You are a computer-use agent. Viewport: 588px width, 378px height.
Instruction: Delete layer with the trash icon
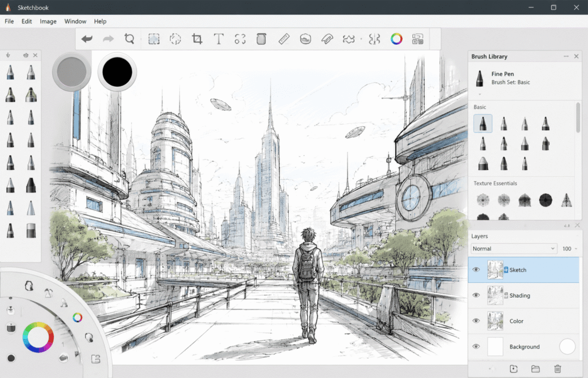click(558, 369)
